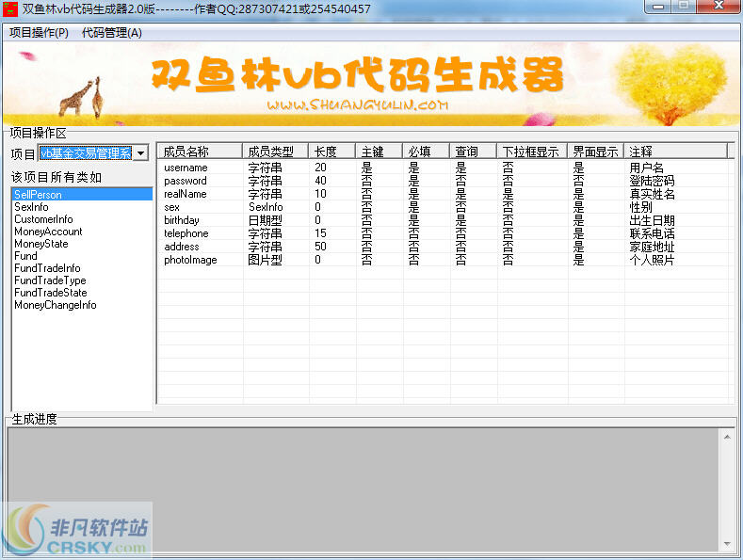
Task: Expand the 项目 dropdown arrow
Action: (x=140, y=153)
